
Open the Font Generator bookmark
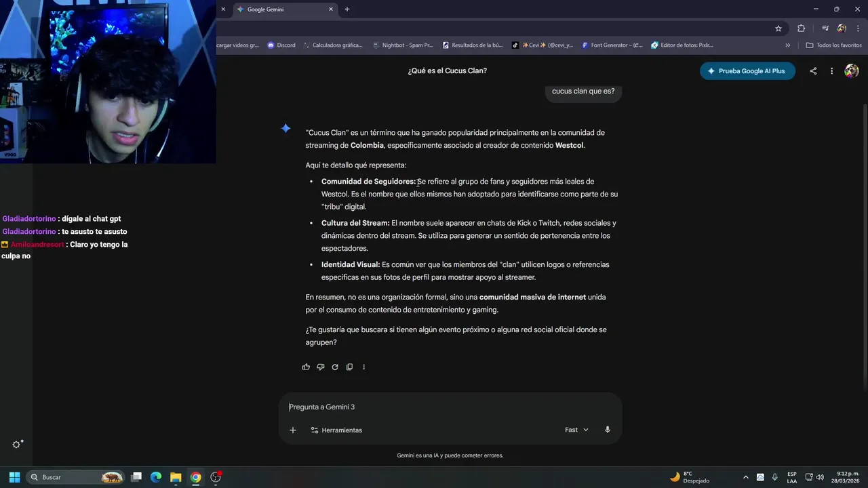(x=612, y=45)
